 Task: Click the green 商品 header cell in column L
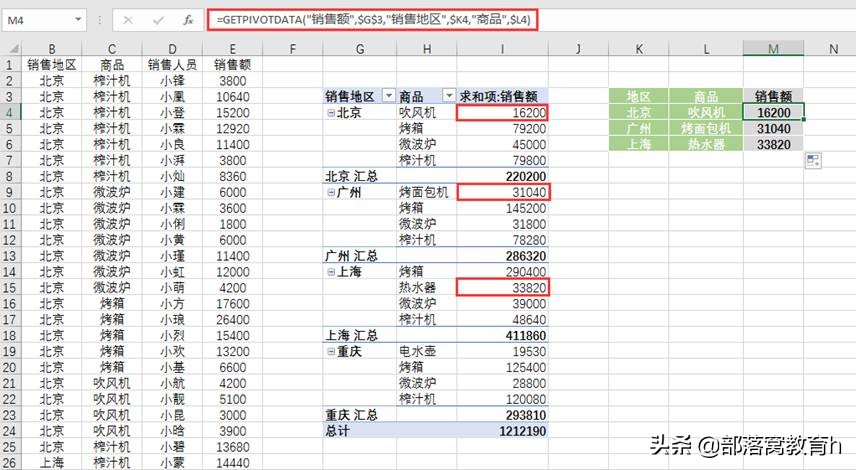coord(706,97)
